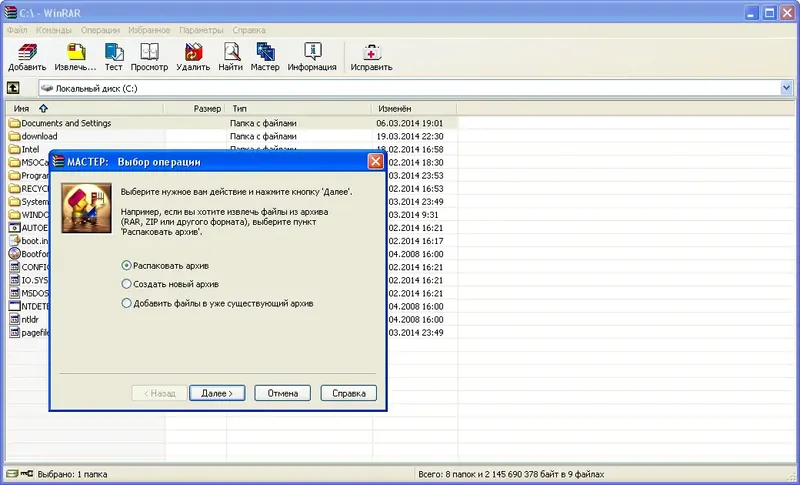Click the Исправить (Repair) toolbar icon
Image resolution: width=800 pixels, height=485 pixels.
371,57
